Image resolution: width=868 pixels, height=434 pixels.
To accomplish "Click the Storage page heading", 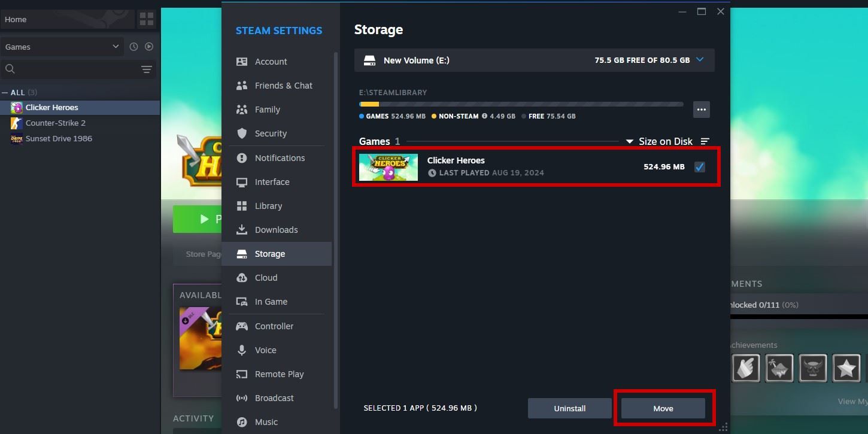I will [378, 30].
